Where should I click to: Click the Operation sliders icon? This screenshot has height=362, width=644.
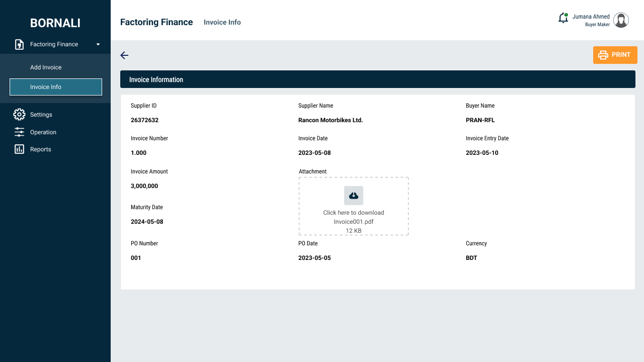tap(19, 132)
